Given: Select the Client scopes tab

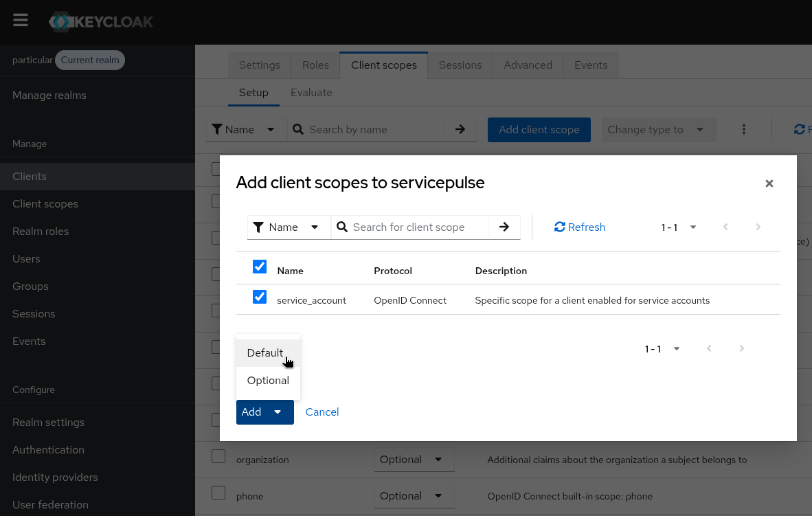Looking at the screenshot, I should [384, 65].
